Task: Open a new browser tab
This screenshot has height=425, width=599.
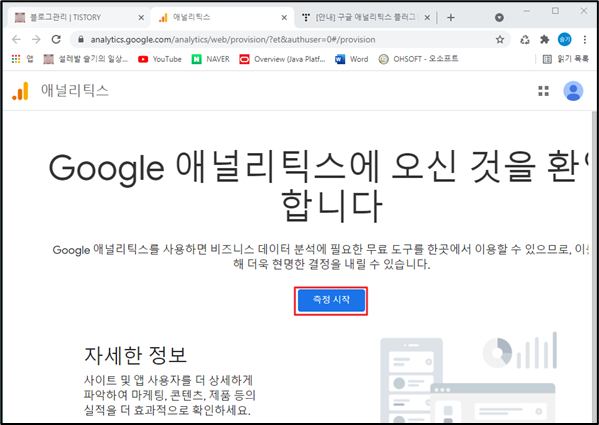Action: click(x=451, y=18)
